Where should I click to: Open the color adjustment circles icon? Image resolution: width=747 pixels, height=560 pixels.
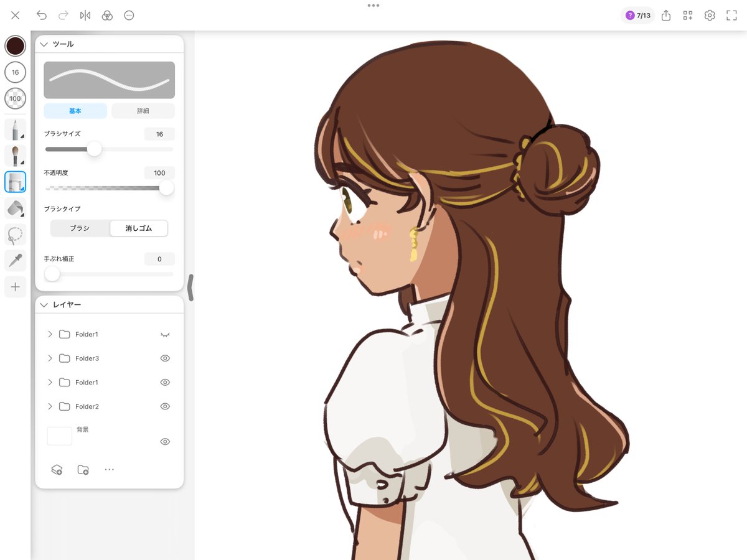pos(107,16)
